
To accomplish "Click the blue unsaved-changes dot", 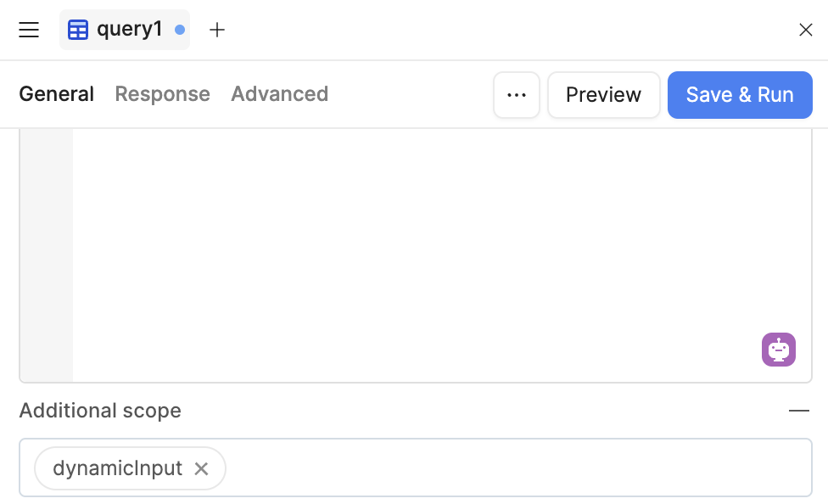I will coord(180,30).
